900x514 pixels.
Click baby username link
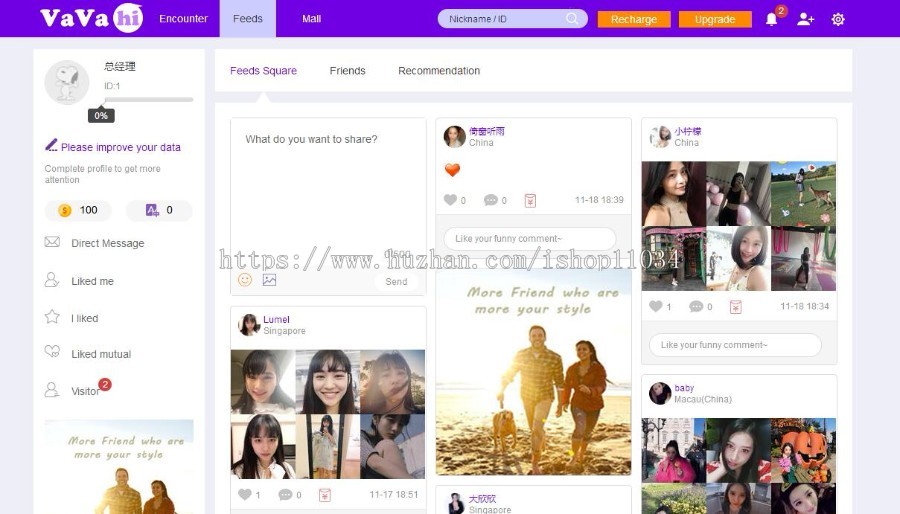[x=684, y=388]
